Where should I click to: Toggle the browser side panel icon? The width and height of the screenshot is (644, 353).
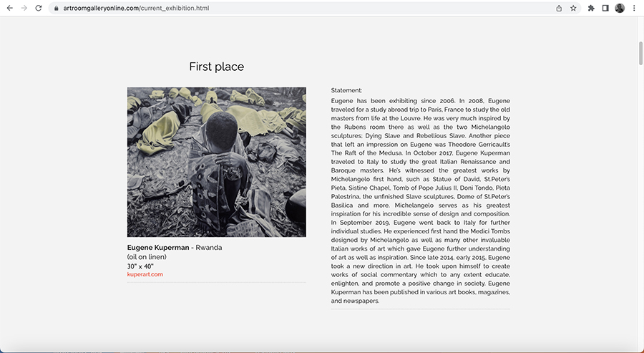(x=605, y=8)
